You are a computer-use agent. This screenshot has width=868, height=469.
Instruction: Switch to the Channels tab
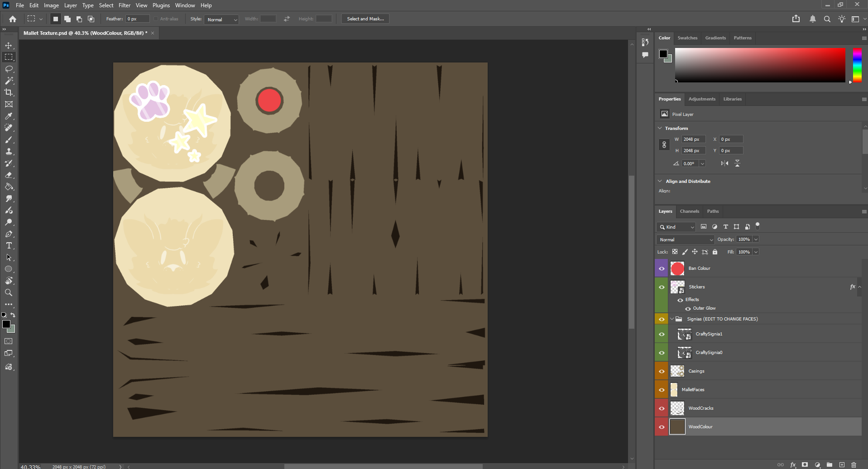coord(689,211)
